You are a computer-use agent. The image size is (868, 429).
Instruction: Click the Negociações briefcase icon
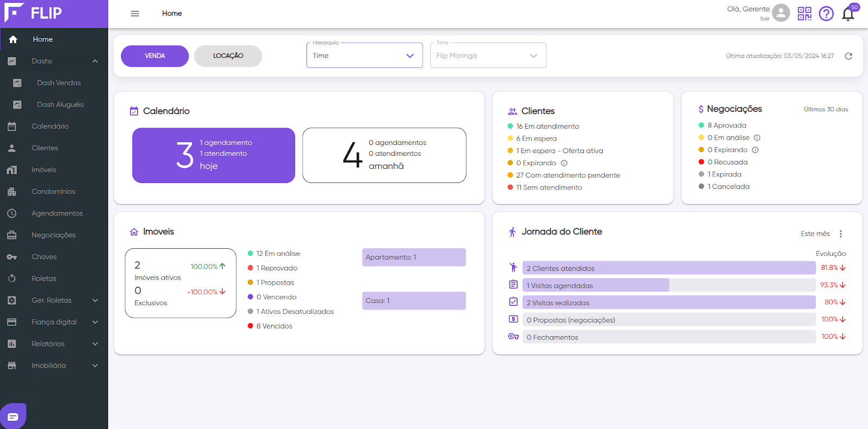pos(12,235)
